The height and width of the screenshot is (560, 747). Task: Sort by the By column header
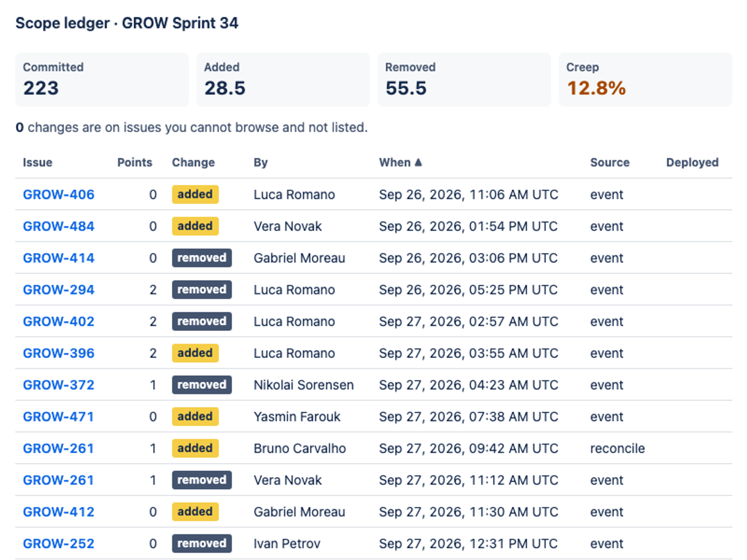(x=261, y=162)
